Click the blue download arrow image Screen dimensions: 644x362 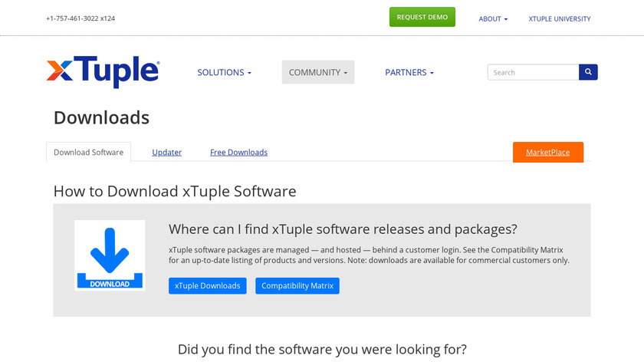110,255
